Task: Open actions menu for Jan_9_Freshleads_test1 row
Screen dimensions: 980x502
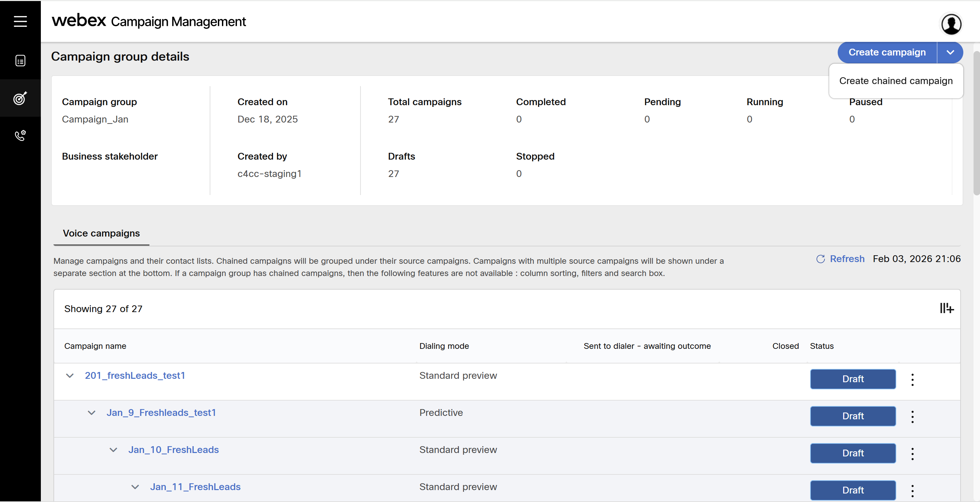Action: [x=912, y=417]
